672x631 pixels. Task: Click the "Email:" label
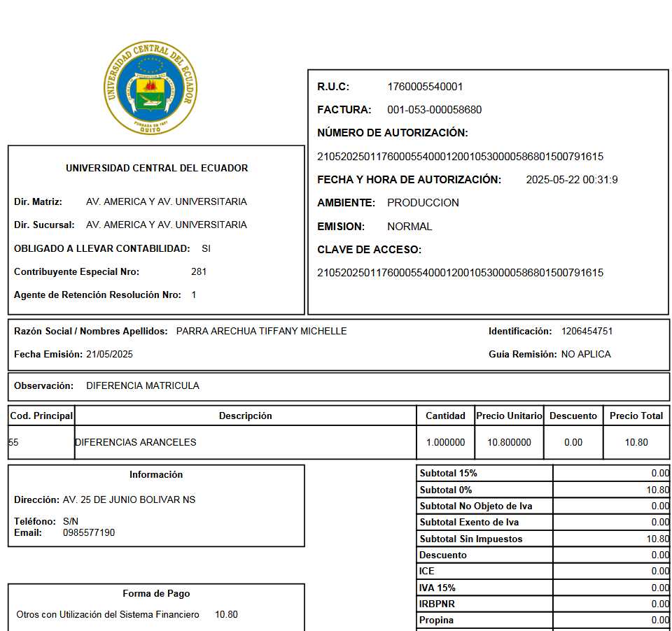(28, 532)
